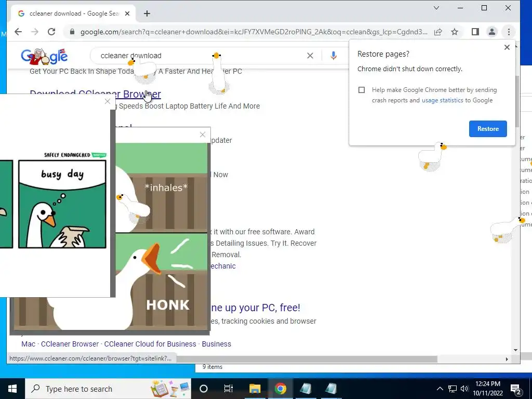Open File Explorer from the taskbar

255,389
